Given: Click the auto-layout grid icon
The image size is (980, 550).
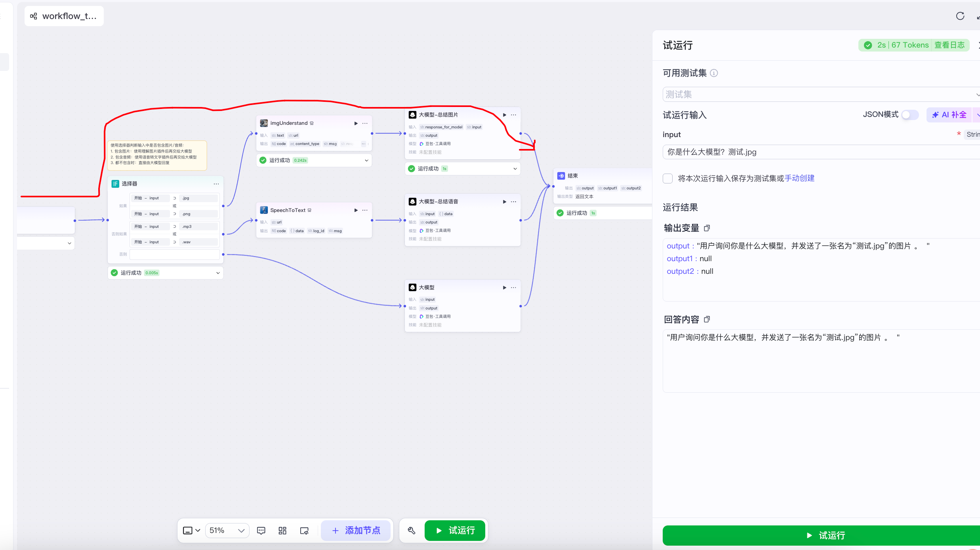Looking at the screenshot, I should [282, 531].
